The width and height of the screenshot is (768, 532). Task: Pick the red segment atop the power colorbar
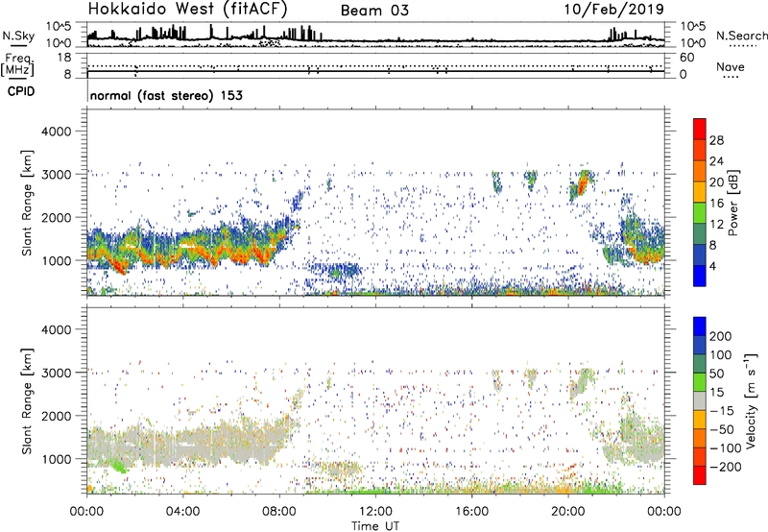pos(700,129)
